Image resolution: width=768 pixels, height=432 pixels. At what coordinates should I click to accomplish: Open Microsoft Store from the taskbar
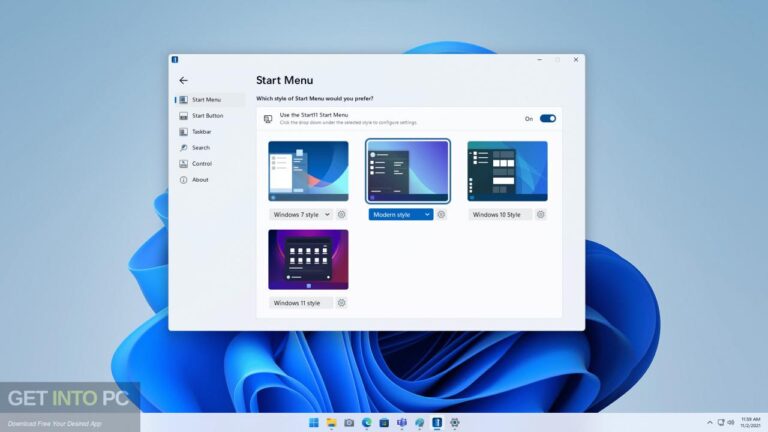(384, 423)
